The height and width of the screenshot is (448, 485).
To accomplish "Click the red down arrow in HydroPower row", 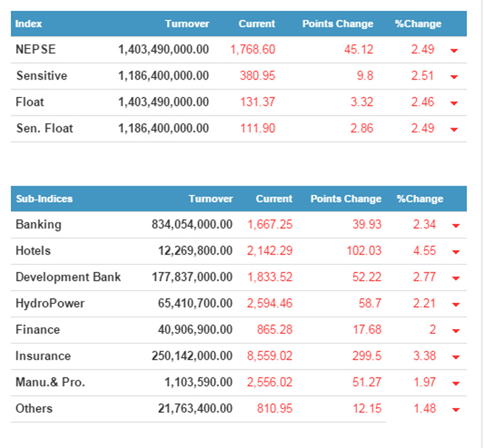I will coord(455,304).
